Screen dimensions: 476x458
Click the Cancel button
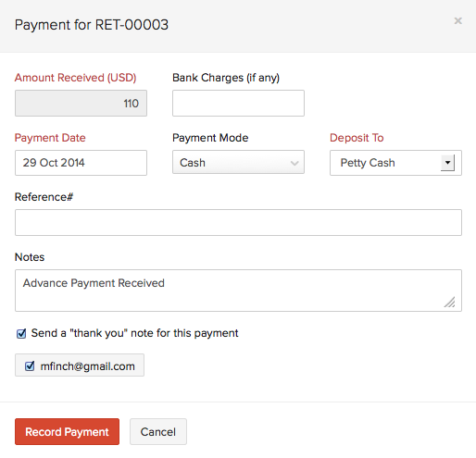[158, 431]
